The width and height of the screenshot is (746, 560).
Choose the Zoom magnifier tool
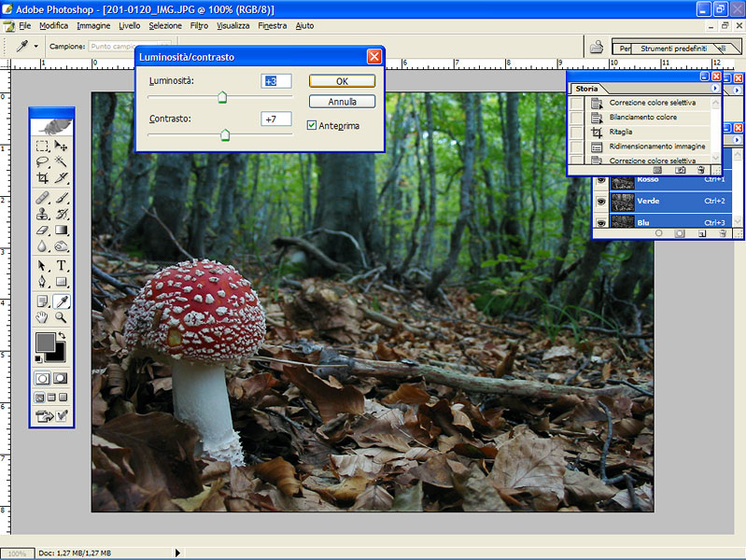pos(61,317)
